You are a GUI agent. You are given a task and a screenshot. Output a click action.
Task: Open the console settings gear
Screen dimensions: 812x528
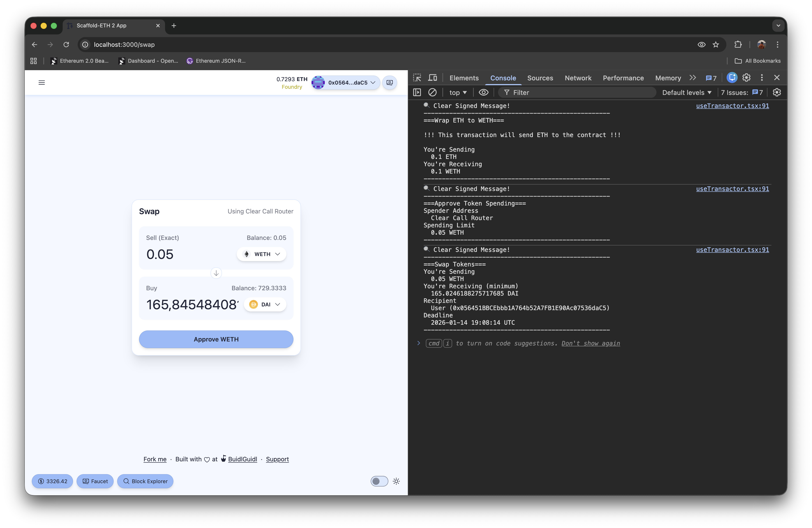tap(776, 92)
